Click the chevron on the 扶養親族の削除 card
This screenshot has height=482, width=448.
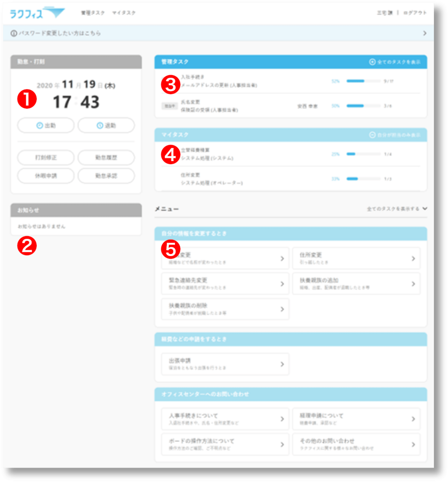tap(282, 309)
